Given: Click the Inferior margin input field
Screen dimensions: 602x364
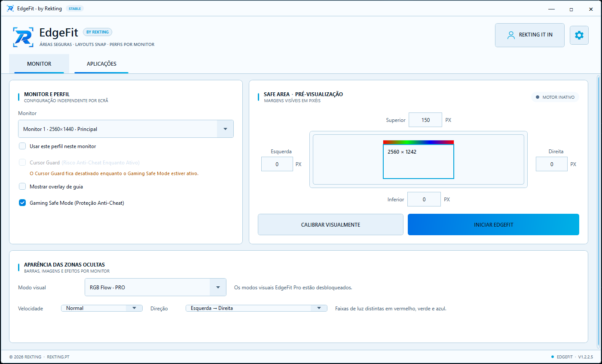Looking at the screenshot, I should click(424, 199).
